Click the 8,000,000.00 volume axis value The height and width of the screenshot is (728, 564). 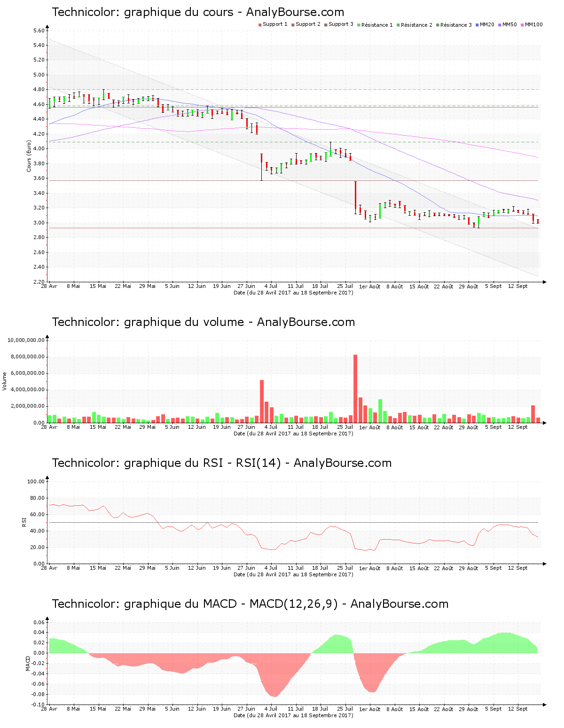pos(28,357)
